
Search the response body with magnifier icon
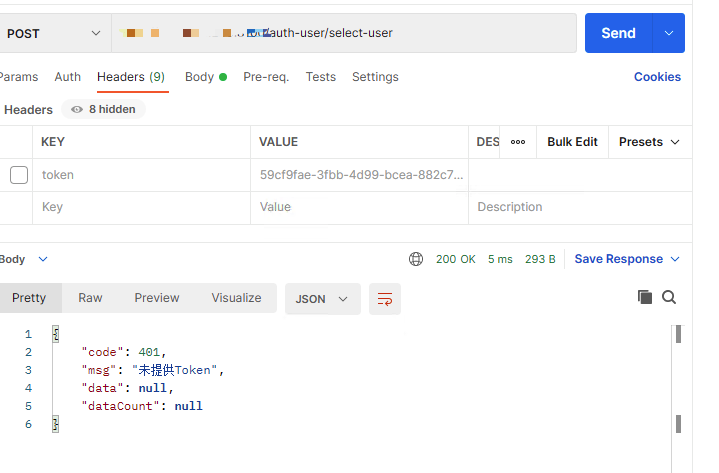tap(669, 297)
